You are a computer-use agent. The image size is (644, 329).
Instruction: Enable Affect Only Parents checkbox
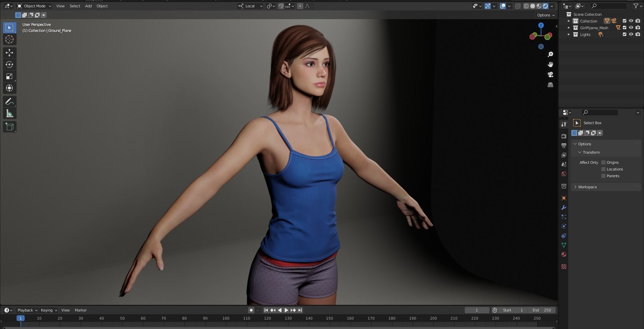coord(603,176)
